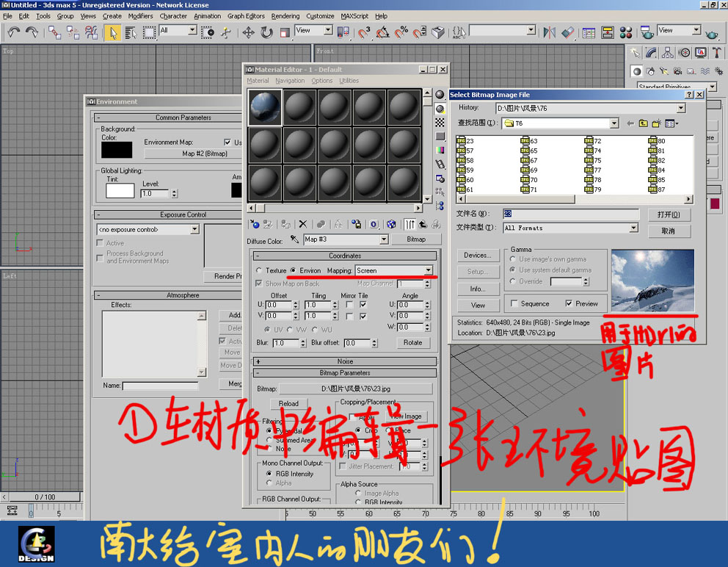Click the Undo arrow in main toolbar
The image size is (728, 567).
pyautogui.click(x=13, y=32)
